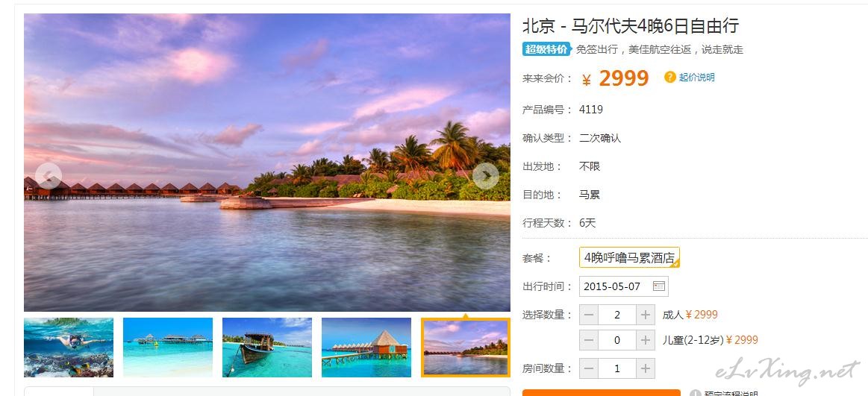Show the previous photo with left carousel arrow

point(49,176)
